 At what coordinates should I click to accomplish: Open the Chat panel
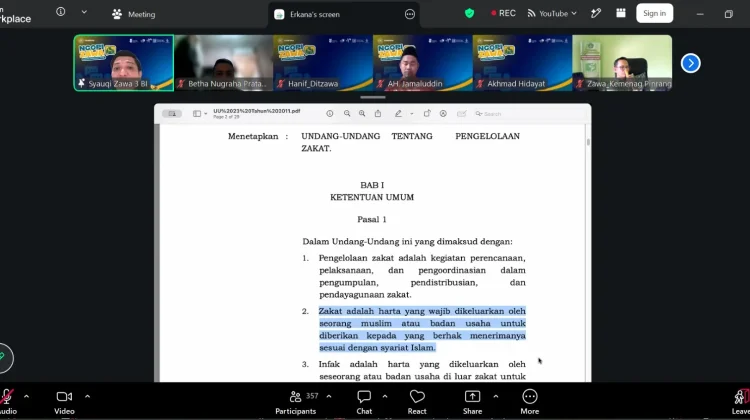coord(364,402)
